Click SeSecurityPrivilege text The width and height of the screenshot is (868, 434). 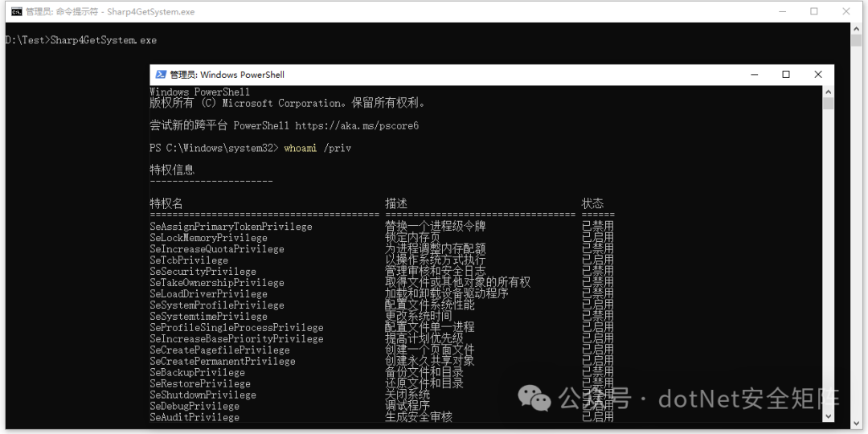click(x=203, y=272)
